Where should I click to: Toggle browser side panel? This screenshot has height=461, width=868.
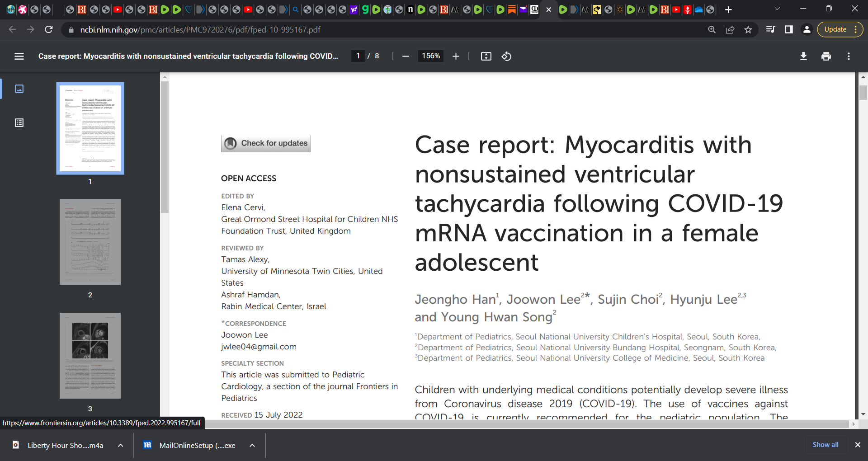(788, 29)
